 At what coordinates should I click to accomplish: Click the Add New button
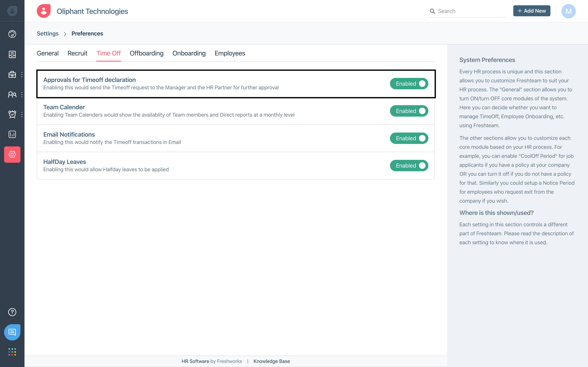(532, 11)
